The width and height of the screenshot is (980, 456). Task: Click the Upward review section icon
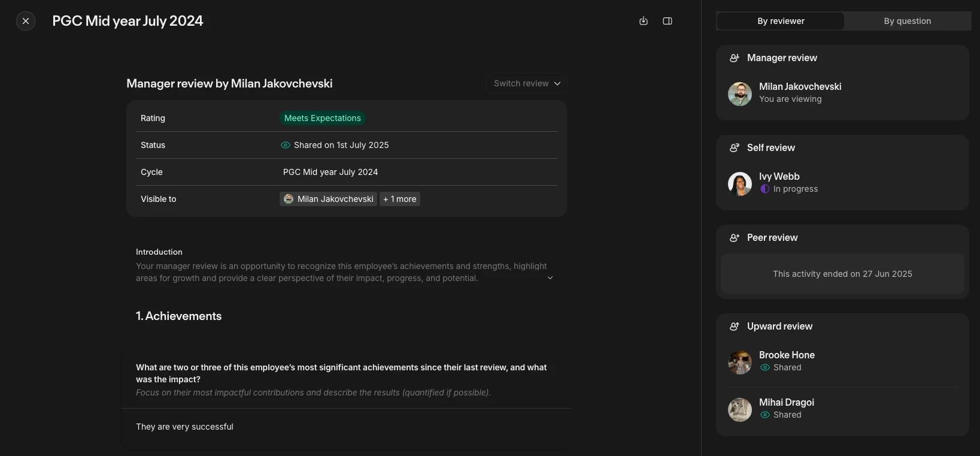click(735, 327)
